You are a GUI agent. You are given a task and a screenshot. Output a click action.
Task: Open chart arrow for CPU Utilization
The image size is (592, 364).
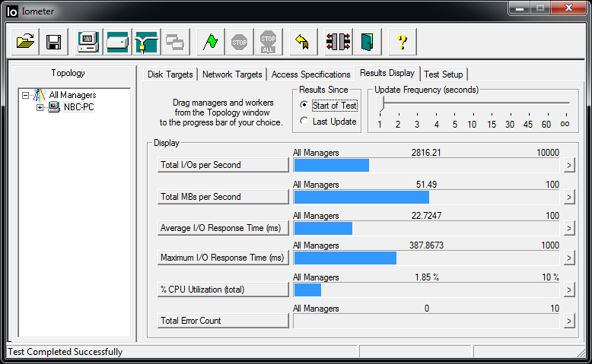click(569, 290)
